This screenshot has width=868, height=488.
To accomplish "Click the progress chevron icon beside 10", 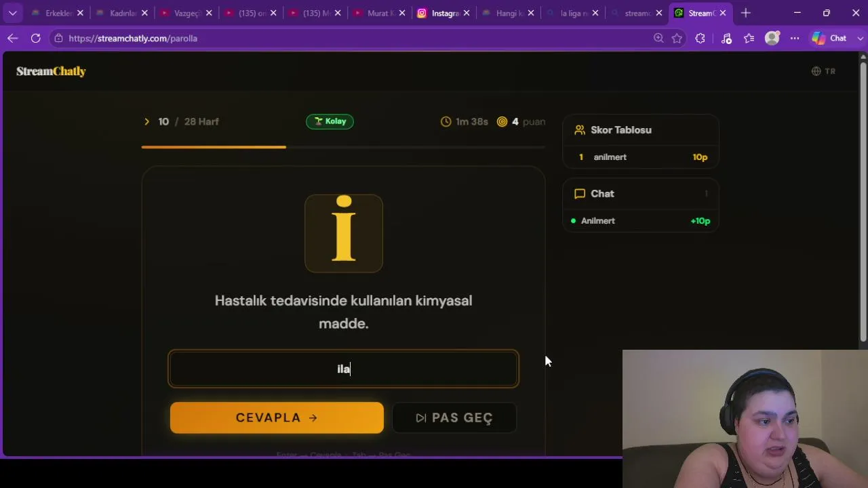I will pos(146,122).
